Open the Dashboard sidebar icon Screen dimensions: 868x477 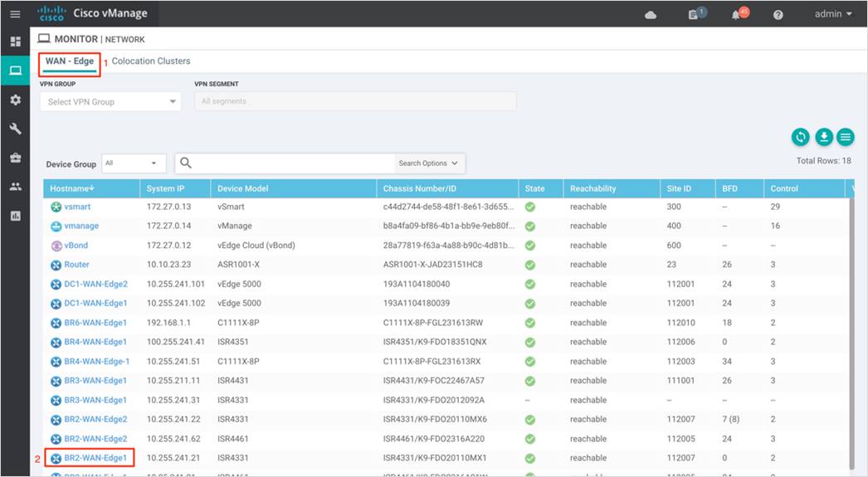(16, 41)
